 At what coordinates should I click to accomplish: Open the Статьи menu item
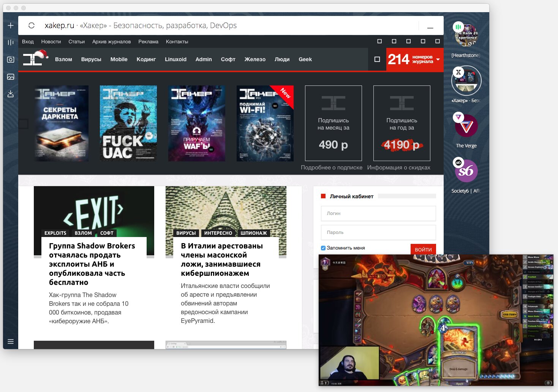pyautogui.click(x=76, y=42)
